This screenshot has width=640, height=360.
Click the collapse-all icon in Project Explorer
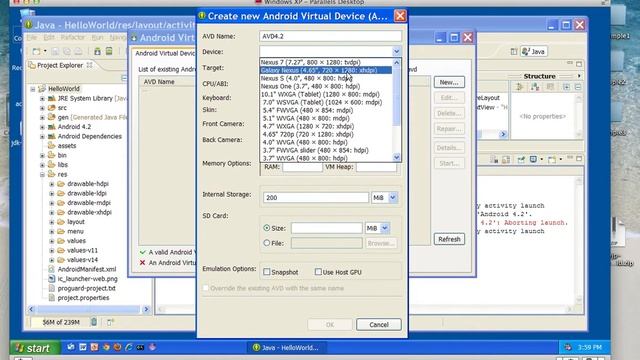click(x=124, y=78)
